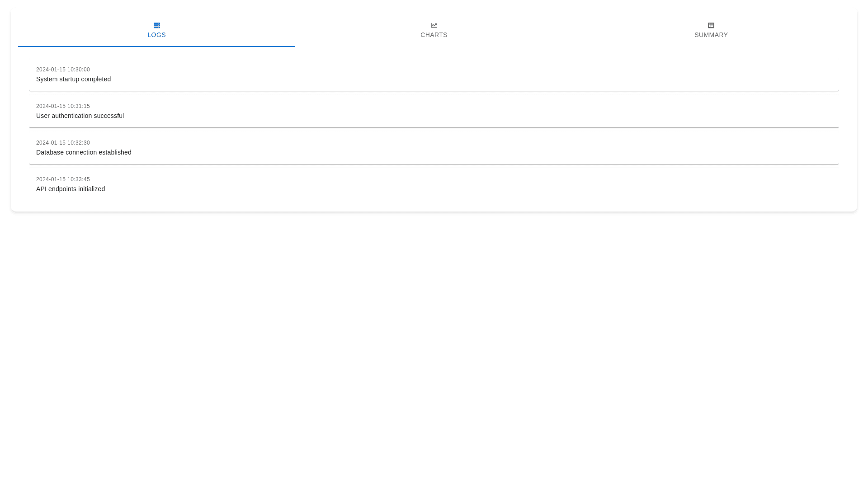
Task: Go to the SUMMARY tab label
Action: [711, 35]
